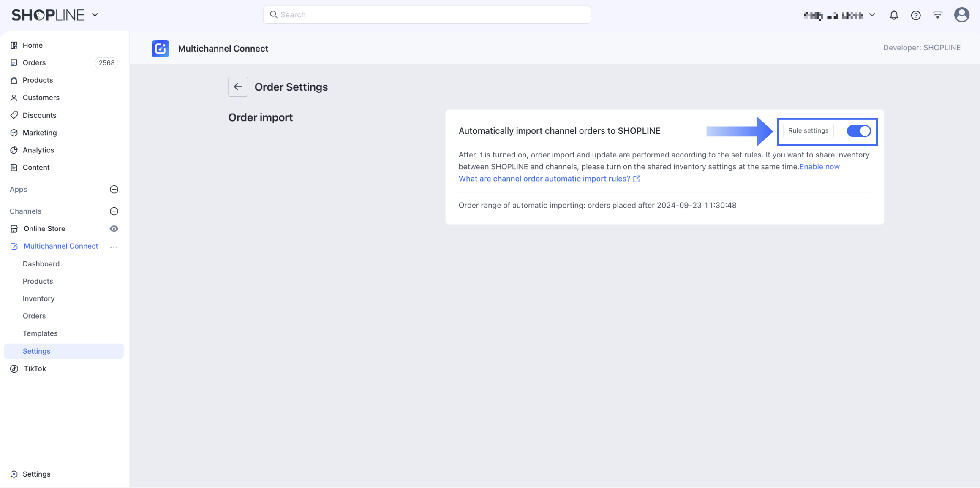Image resolution: width=980 pixels, height=488 pixels.
Task: Open Analytics in the sidebar
Action: point(38,150)
